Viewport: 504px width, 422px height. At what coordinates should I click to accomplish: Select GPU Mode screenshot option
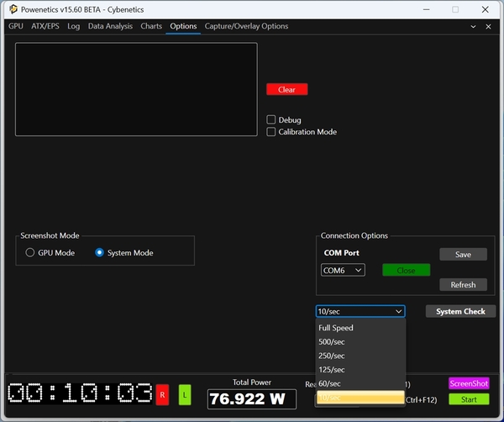tap(30, 252)
